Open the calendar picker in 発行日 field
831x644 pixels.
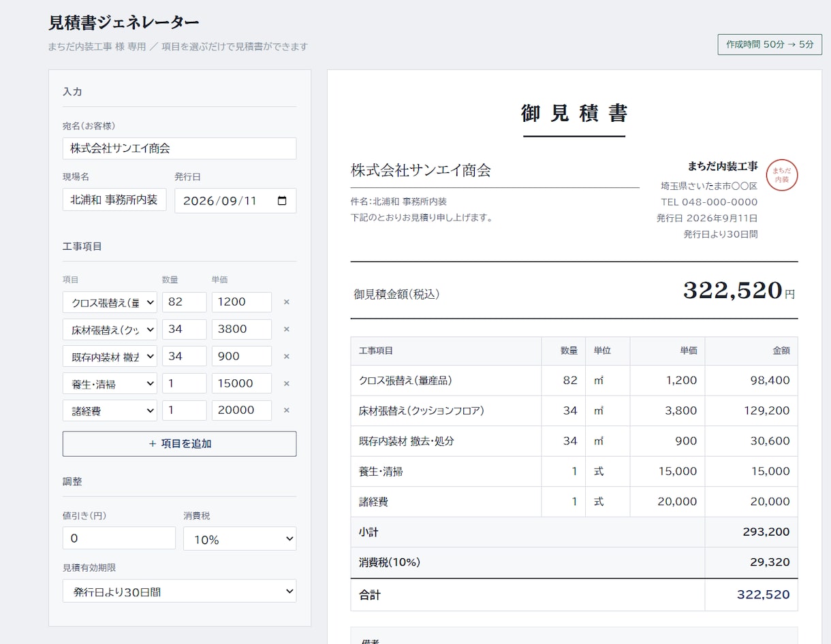(x=283, y=201)
